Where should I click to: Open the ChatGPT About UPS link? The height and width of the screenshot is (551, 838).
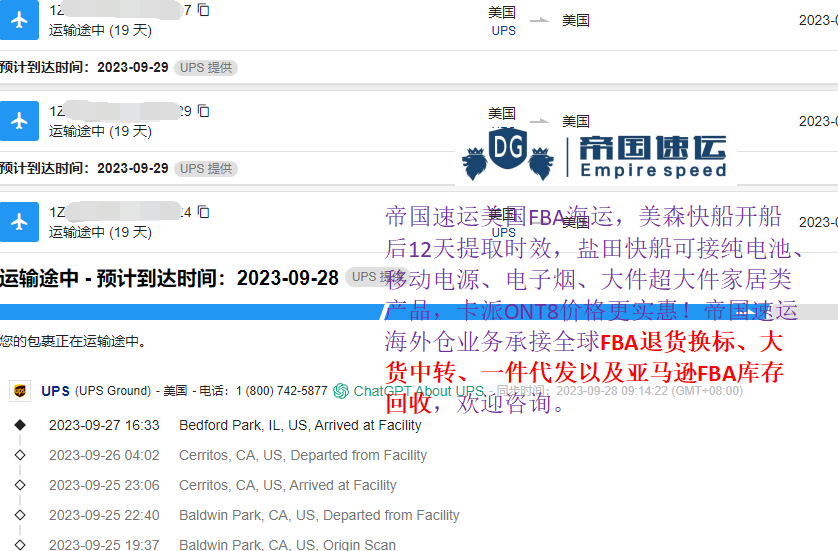(418, 391)
